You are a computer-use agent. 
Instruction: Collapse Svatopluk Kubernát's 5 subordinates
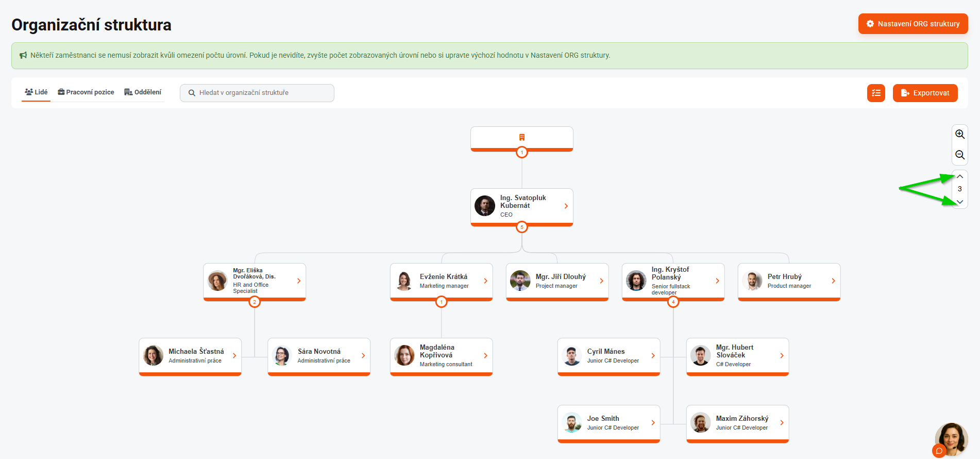tap(522, 227)
